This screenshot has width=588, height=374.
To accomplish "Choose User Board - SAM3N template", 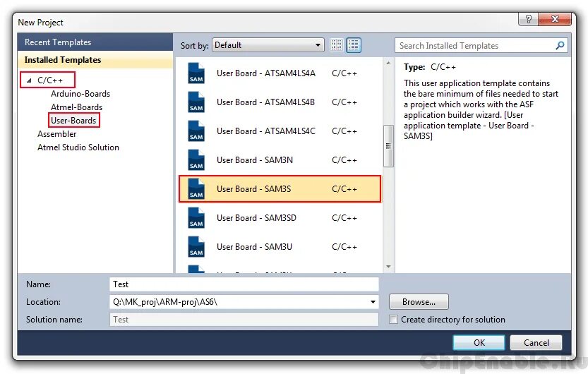I will [x=280, y=159].
